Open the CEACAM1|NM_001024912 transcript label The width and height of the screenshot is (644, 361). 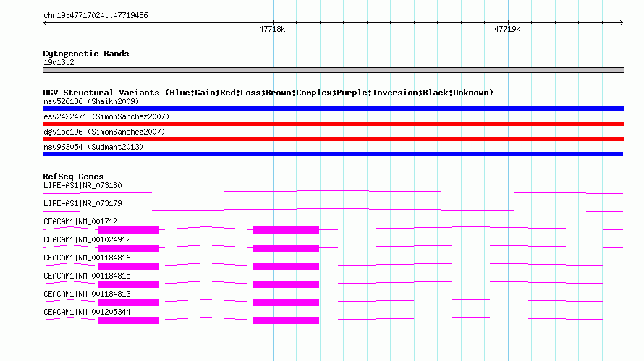pyautogui.click(x=87, y=239)
